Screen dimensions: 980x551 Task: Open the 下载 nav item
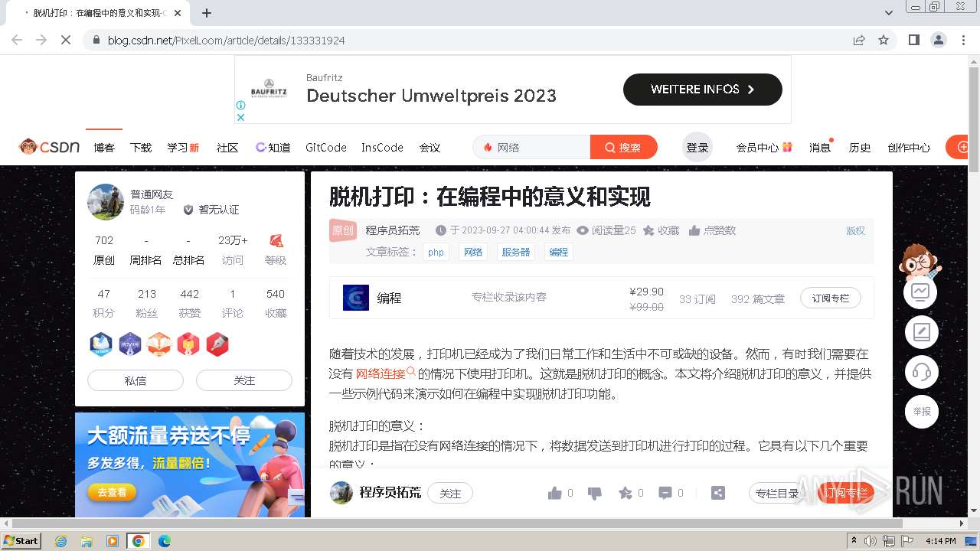coord(141,148)
